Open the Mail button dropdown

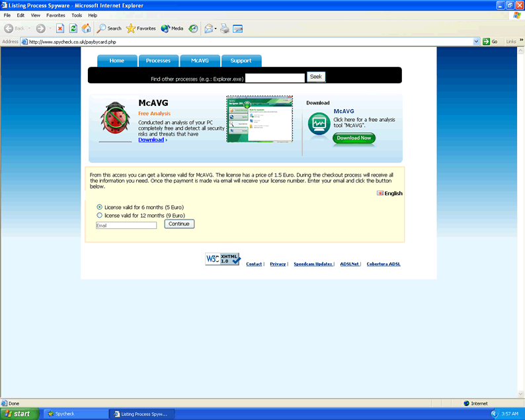pos(216,28)
